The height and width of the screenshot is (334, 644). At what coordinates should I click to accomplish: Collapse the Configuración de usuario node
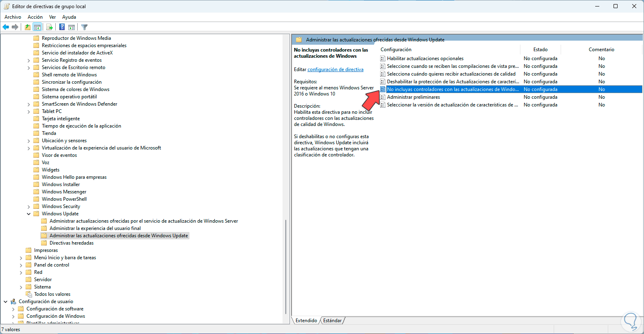pos(6,301)
